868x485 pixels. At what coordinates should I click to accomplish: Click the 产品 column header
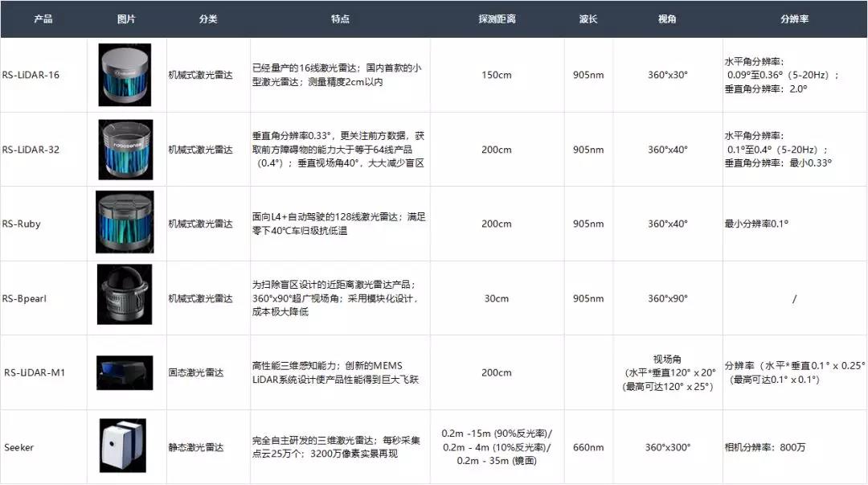[43, 18]
